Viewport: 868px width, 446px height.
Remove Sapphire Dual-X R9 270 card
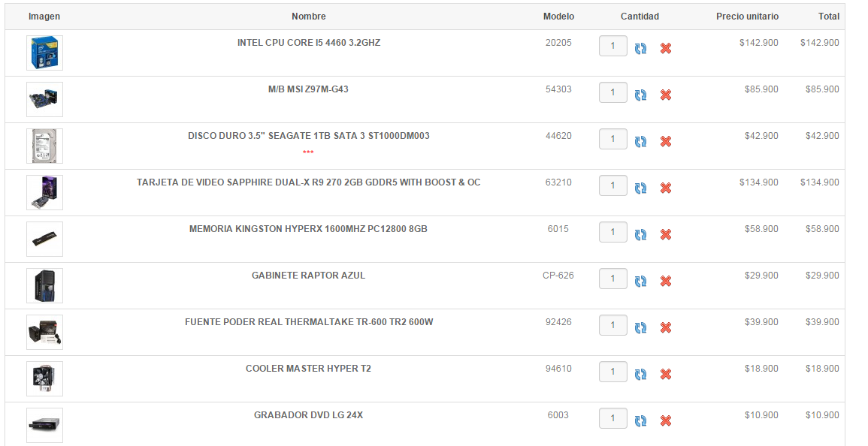[x=666, y=188]
